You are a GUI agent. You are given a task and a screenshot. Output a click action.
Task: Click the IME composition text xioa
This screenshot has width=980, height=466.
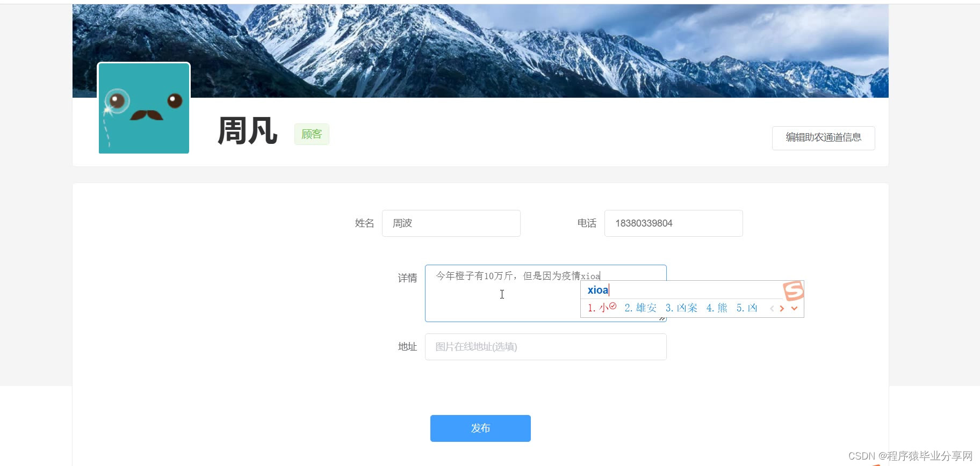(x=597, y=290)
